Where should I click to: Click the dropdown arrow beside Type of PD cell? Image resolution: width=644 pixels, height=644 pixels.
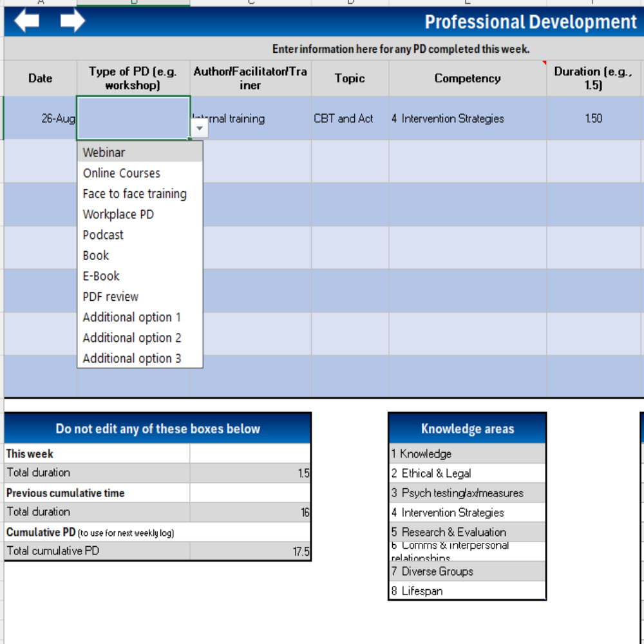coord(200,128)
